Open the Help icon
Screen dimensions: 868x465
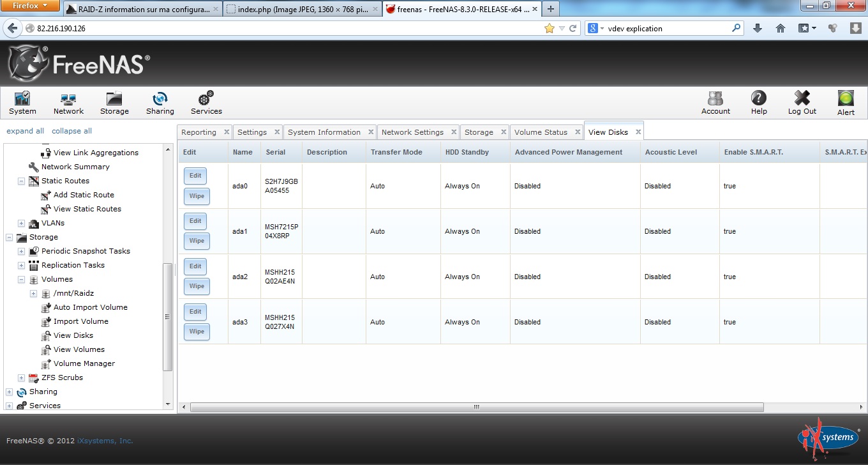(x=759, y=103)
